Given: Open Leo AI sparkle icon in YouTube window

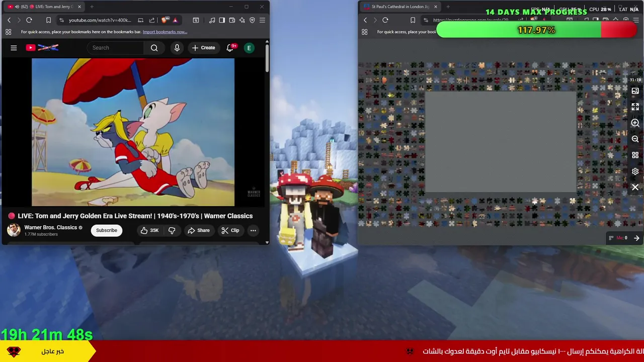Looking at the screenshot, I should click(x=242, y=20).
